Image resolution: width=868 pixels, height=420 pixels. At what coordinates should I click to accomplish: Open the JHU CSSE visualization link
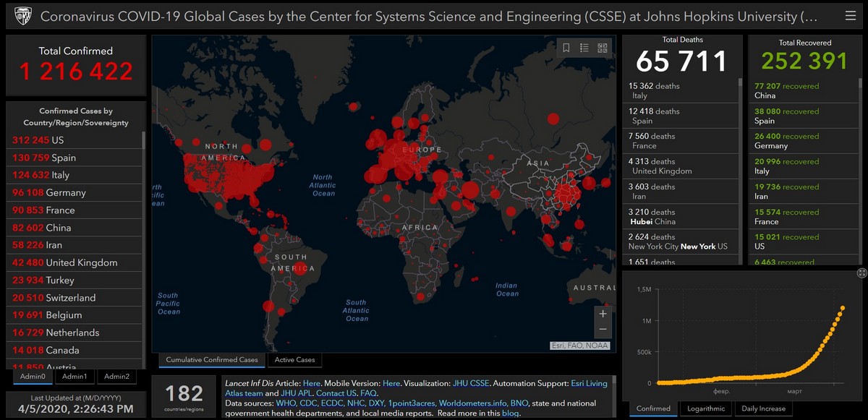471,383
